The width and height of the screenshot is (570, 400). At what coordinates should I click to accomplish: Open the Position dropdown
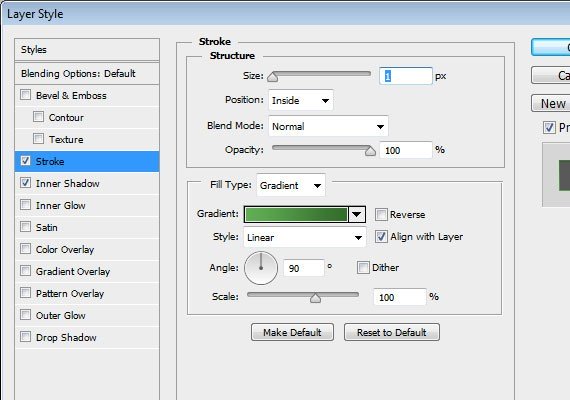tap(301, 100)
